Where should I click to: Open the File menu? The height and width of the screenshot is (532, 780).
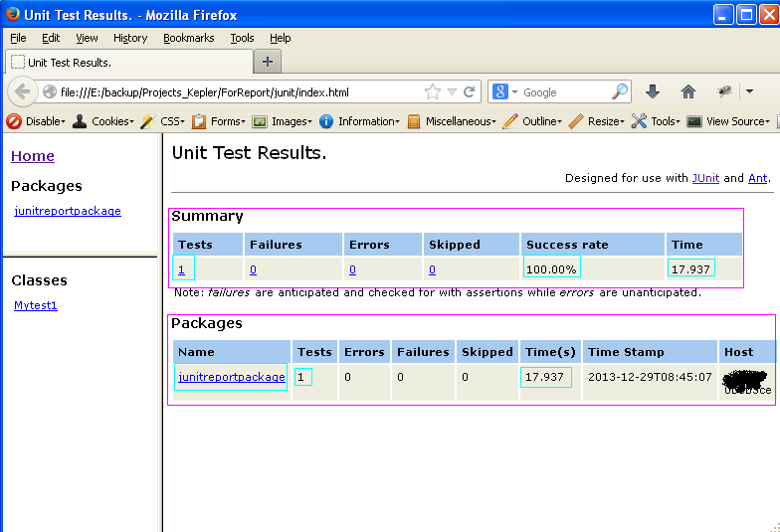tap(18, 38)
